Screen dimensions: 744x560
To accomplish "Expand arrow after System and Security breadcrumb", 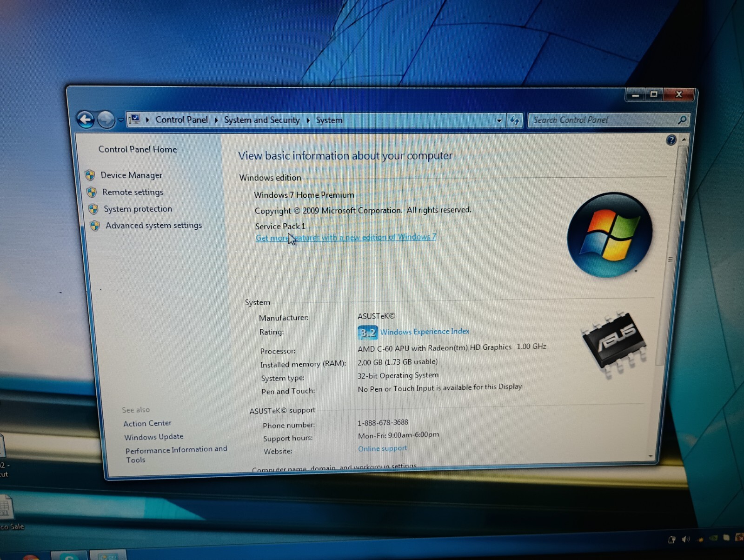I will [308, 120].
